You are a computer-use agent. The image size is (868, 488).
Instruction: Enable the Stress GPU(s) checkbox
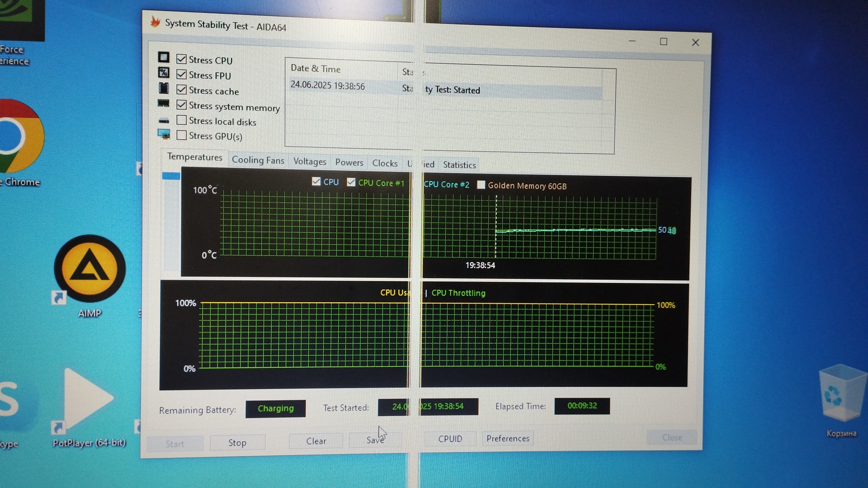click(182, 135)
